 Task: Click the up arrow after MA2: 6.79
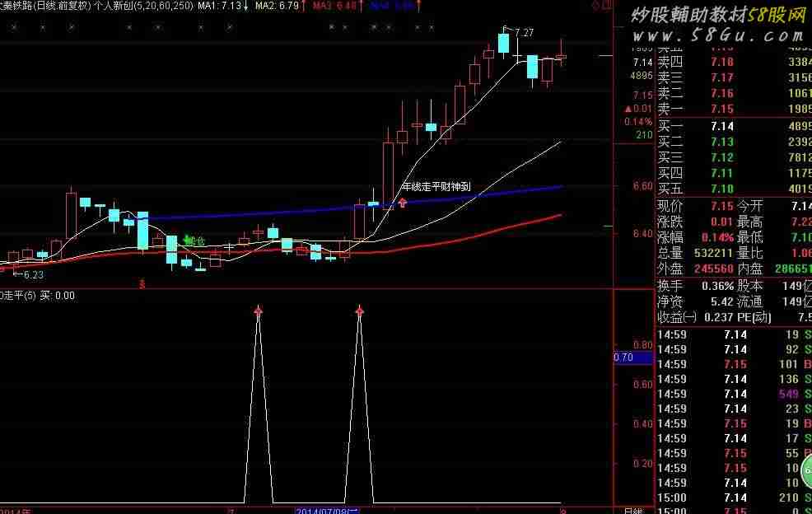coord(303,7)
